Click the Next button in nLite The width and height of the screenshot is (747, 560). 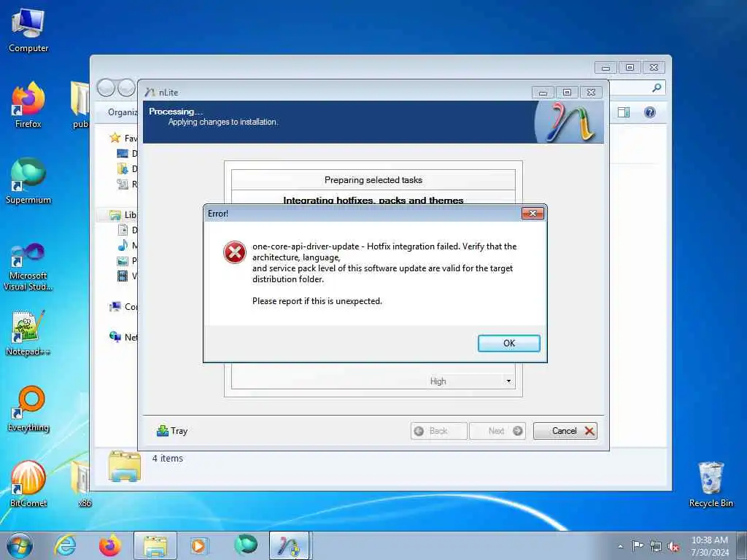click(x=498, y=430)
